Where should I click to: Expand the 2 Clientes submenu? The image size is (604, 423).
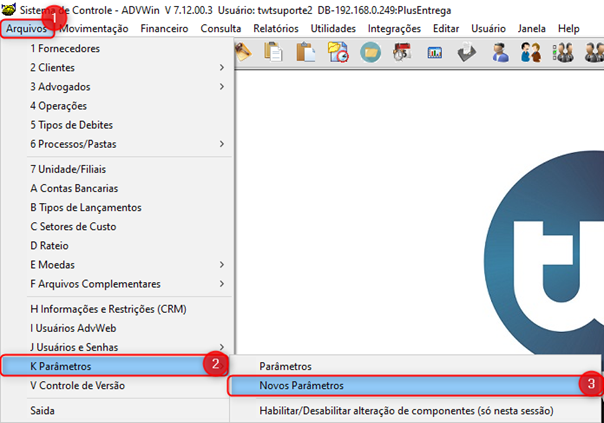[117, 67]
